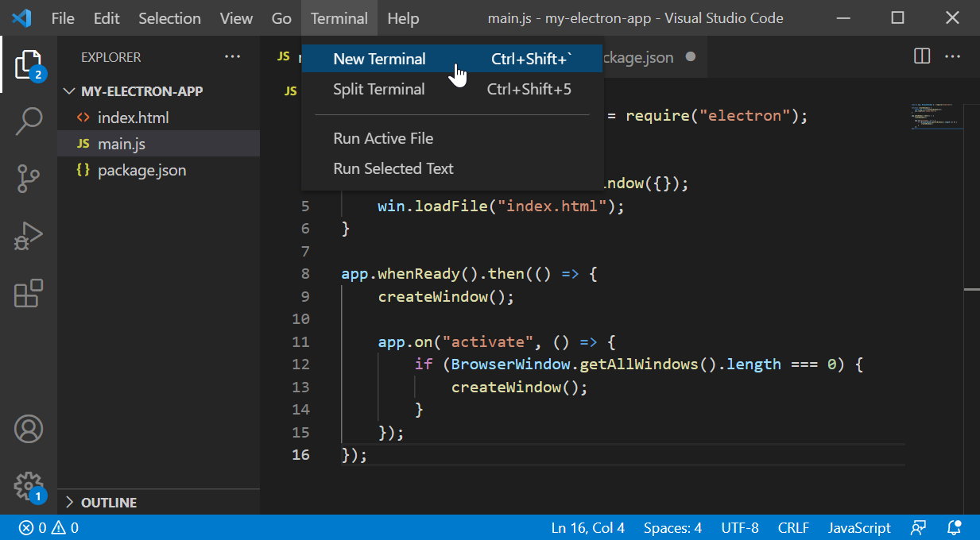980x540 pixels.
Task: Open the Go menu
Action: tap(281, 18)
